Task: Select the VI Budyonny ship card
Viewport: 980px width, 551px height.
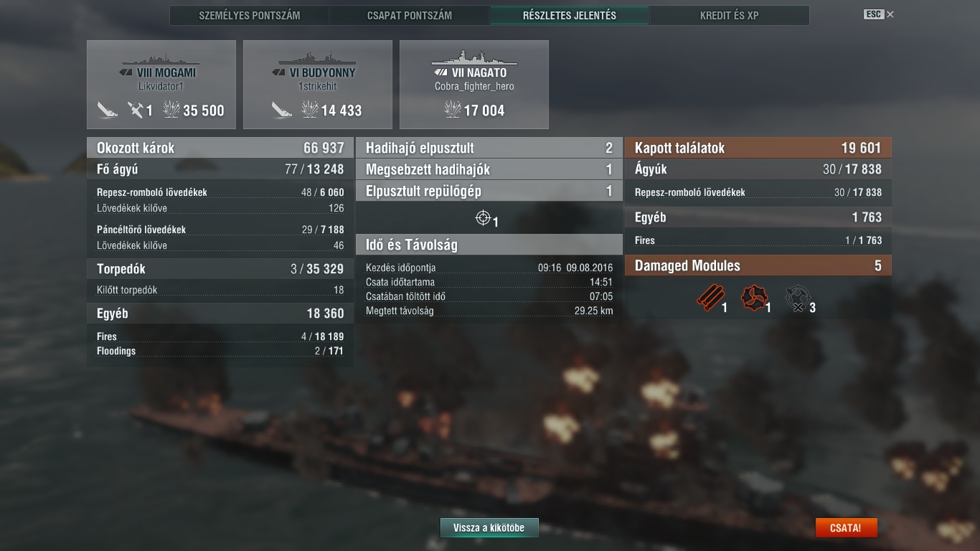Action: coord(318,85)
